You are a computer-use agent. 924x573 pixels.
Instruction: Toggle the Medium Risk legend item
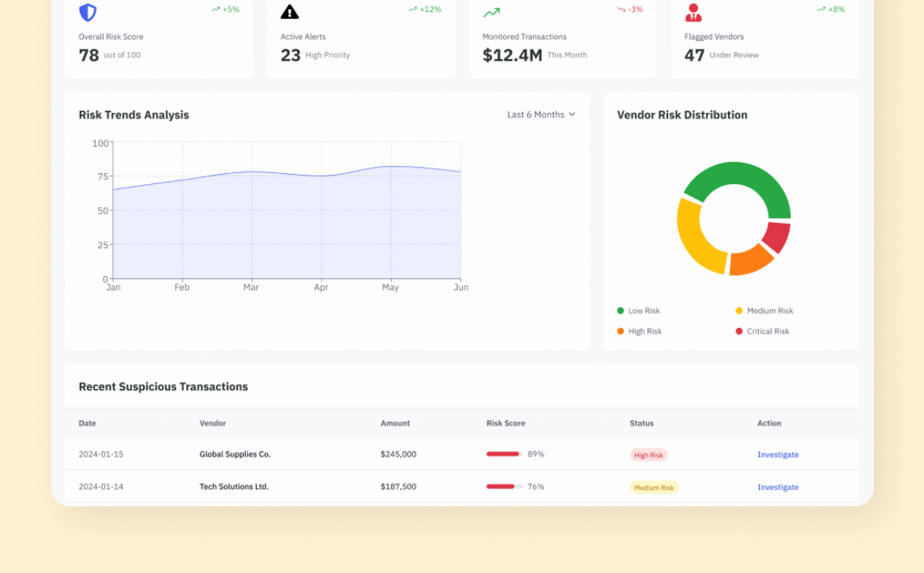pos(763,311)
